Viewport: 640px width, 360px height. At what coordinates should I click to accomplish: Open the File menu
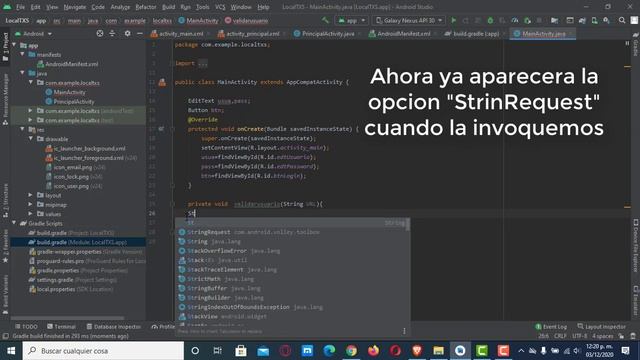[20, 7]
